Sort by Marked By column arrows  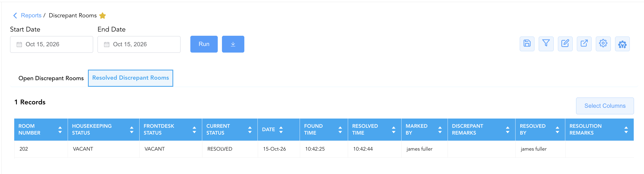click(440, 130)
